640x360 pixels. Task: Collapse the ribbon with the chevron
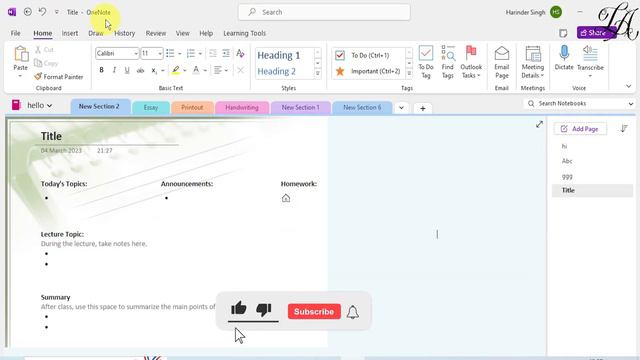coord(629,86)
